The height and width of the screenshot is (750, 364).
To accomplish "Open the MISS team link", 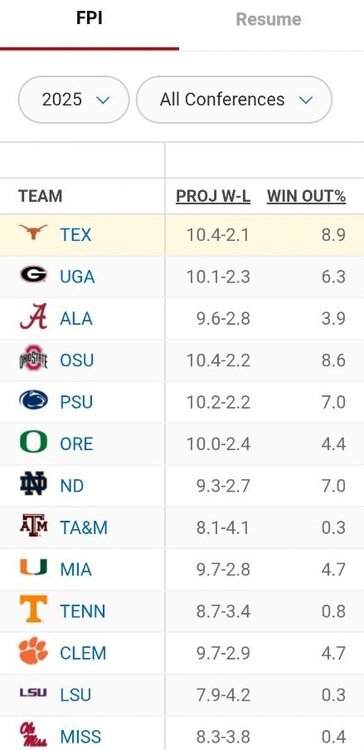I will point(80,737).
